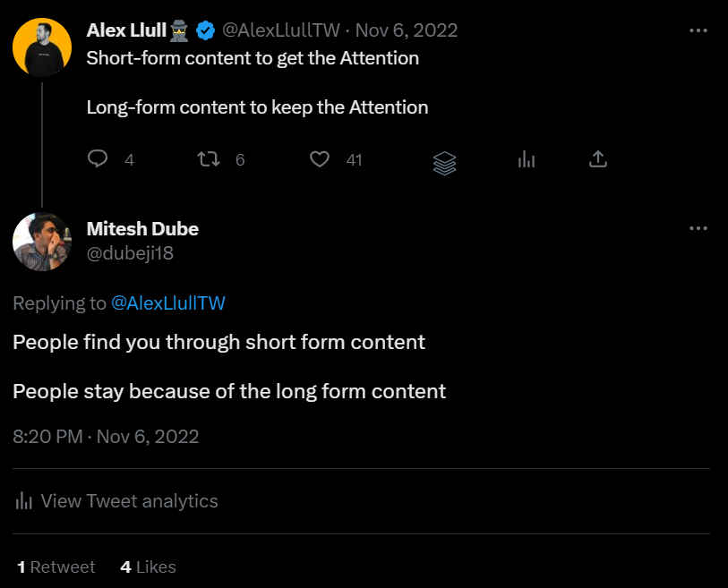Image resolution: width=728 pixels, height=588 pixels.
Task: Open more options on Mitesh Dube's reply
Action: pos(698,228)
